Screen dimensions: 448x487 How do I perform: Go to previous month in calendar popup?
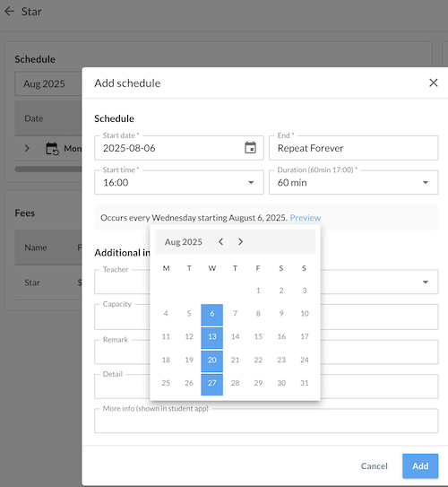point(221,241)
